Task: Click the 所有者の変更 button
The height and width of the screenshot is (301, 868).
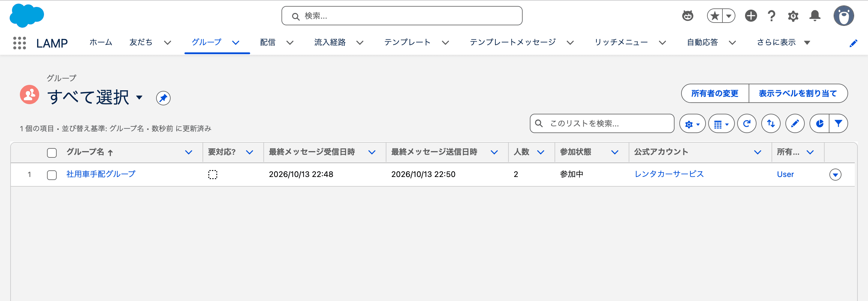Action: click(x=715, y=93)
